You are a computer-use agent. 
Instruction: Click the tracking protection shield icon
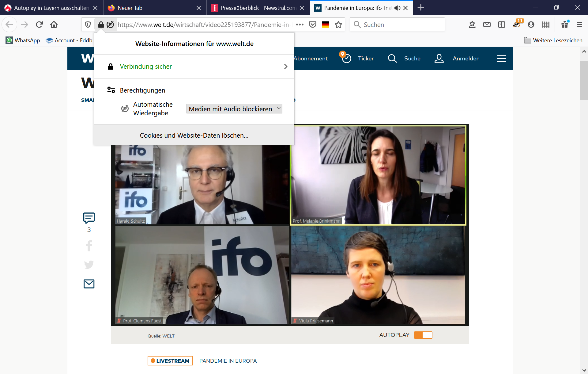88,25
